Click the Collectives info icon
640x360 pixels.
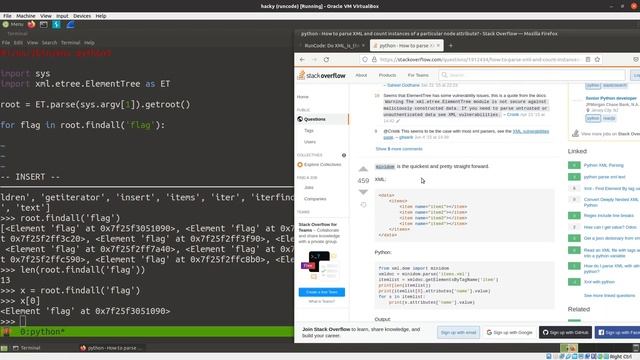tap(344, 155)
